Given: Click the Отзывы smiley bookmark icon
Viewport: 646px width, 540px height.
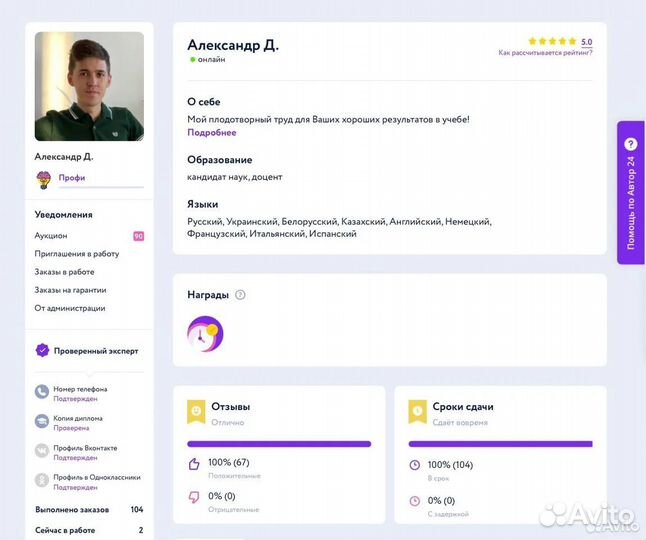Looking at the screenshot, I should 196,411.
